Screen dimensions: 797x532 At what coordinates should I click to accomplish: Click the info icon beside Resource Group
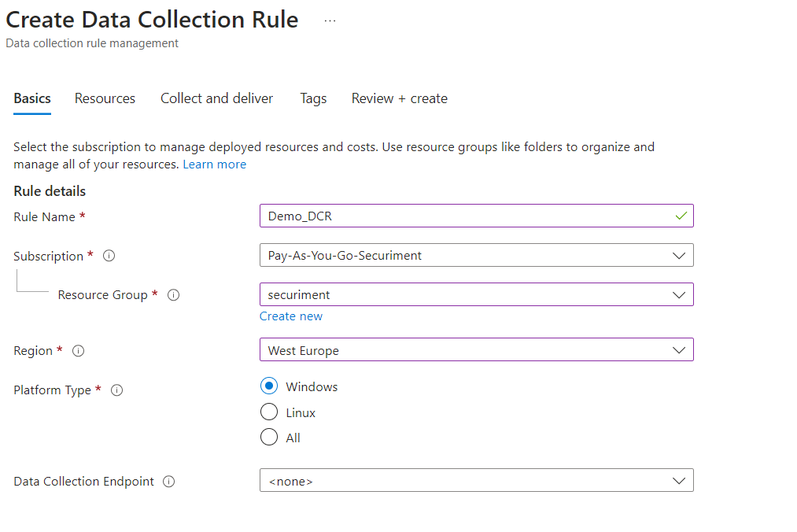(x=174, y=295)
